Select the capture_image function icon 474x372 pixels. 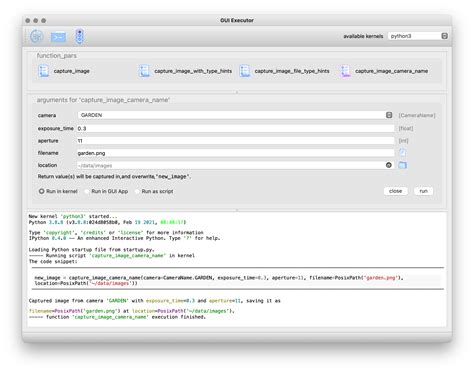click(x=43, y=71)
